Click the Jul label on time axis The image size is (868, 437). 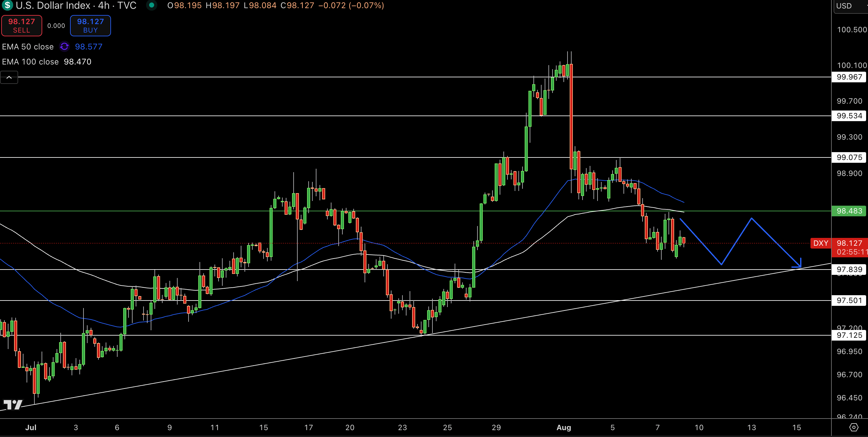31,428
